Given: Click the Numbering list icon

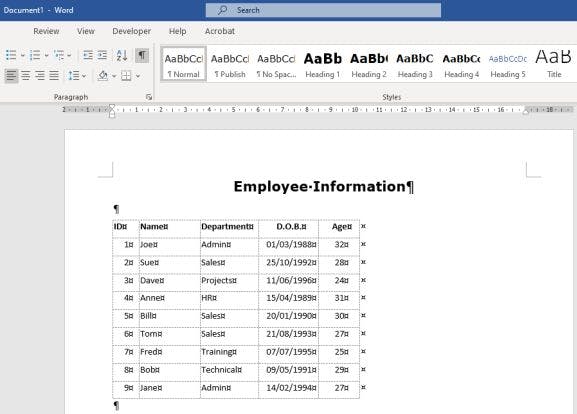Looking at the screenshot, I should coord(35,55).
